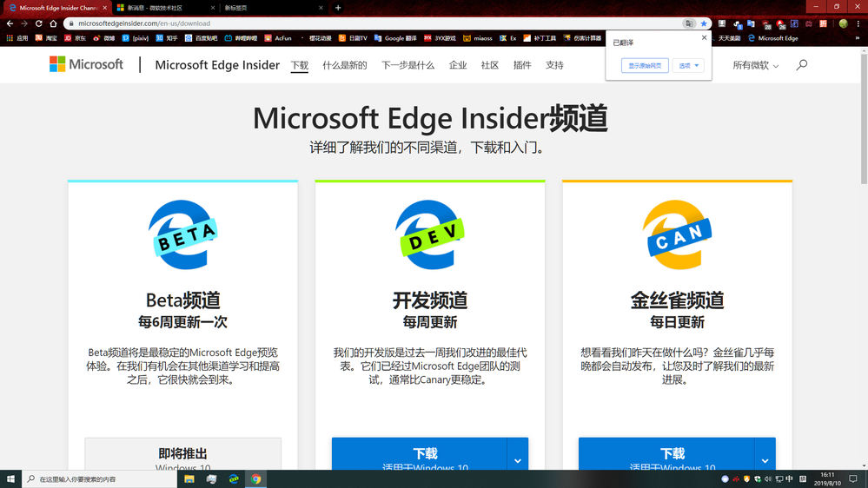Click the Beta channel logo
This screenshot has height=488, width=868.
pos(182,234)
